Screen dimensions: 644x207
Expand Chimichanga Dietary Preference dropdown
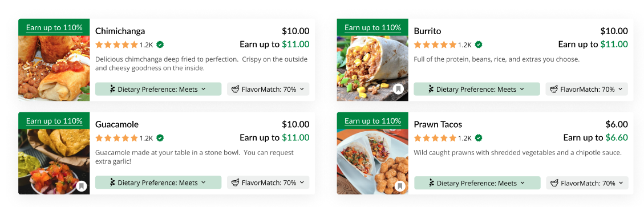158,89
